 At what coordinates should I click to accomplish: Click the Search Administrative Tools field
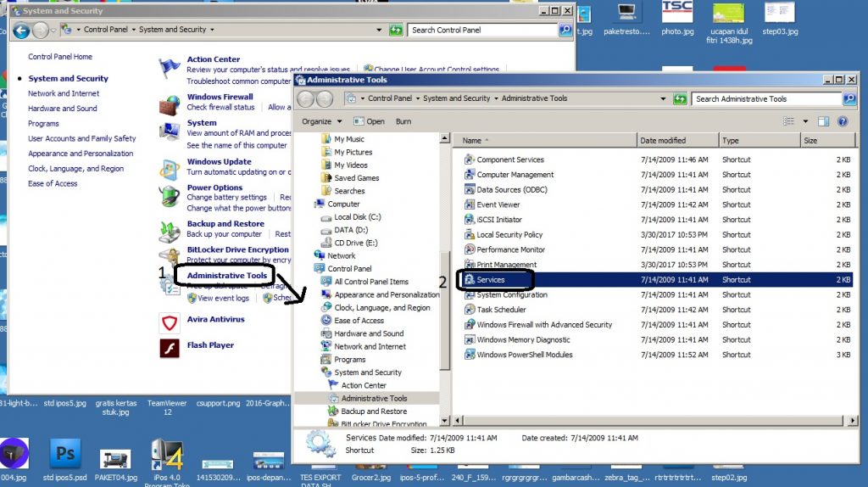tap(766, 98)
